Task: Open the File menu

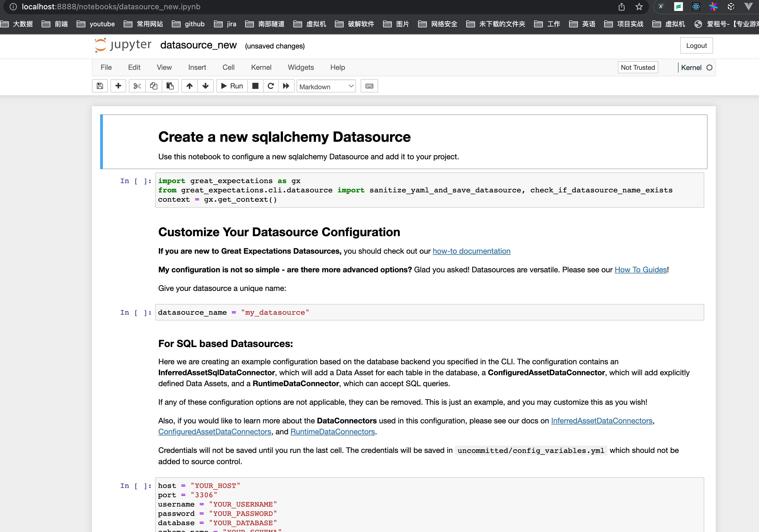Action: click(106, 67)
